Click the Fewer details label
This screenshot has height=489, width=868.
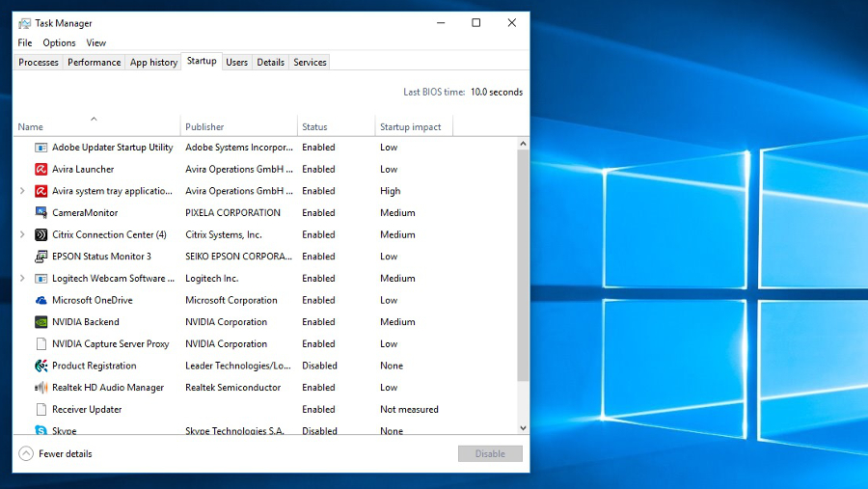pyautogui.click(x=66, y=453)
